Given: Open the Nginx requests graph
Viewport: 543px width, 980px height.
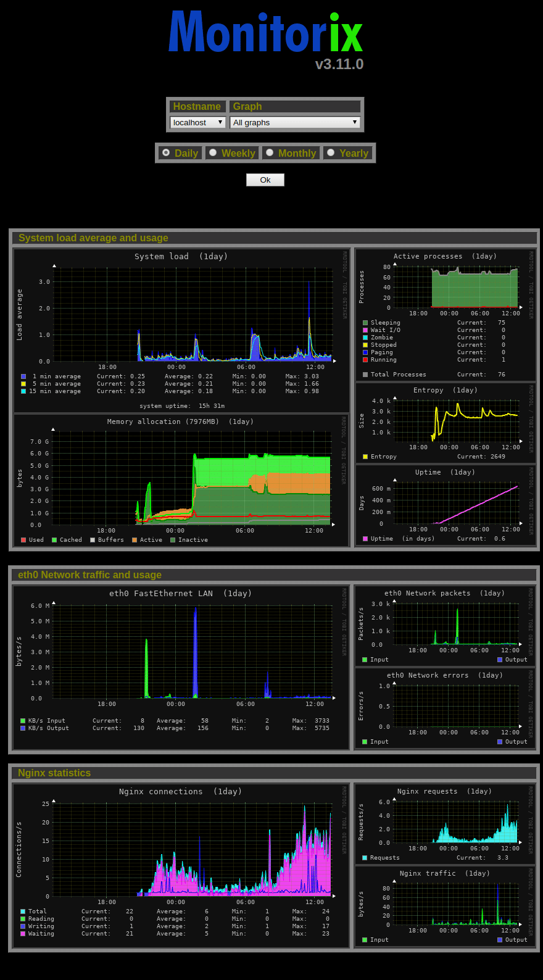Looking at the screenshot, I should click(x=446, y=824).
